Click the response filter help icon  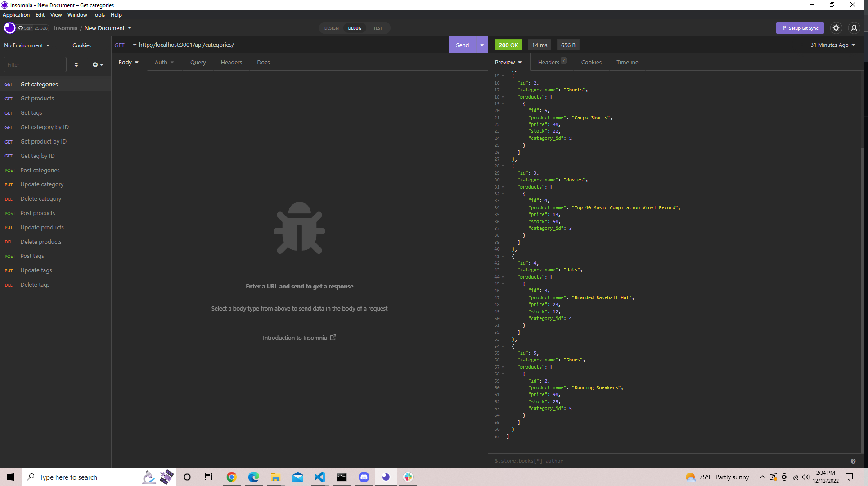click(x=853, y=461)
